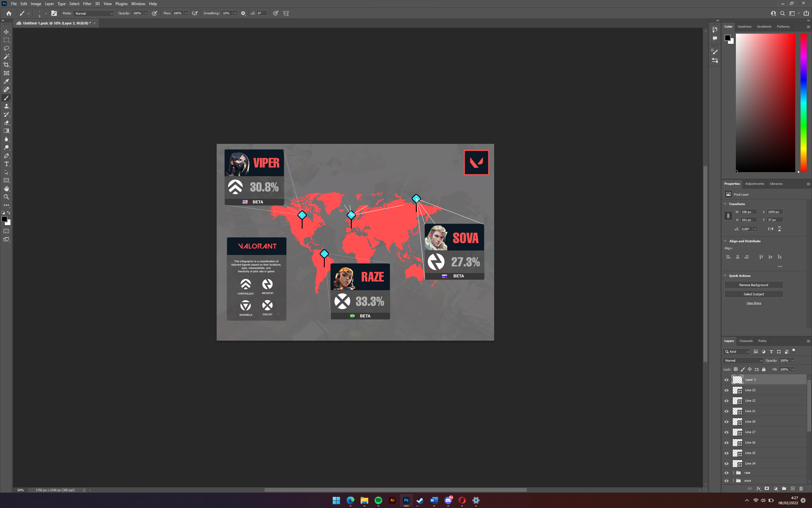Select the Eyedropper tool

6,81
